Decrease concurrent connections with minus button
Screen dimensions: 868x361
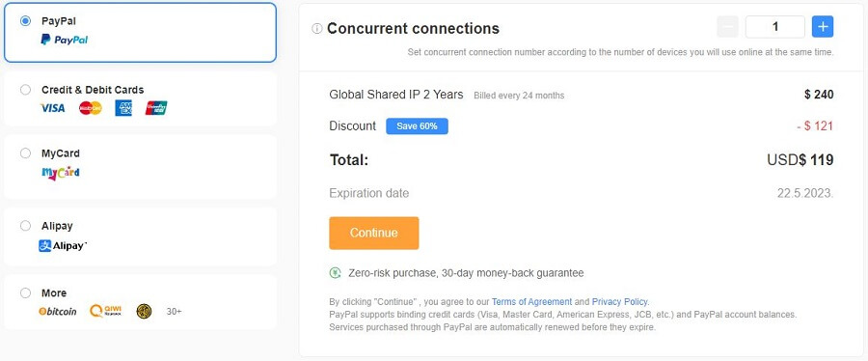point(727,27)
